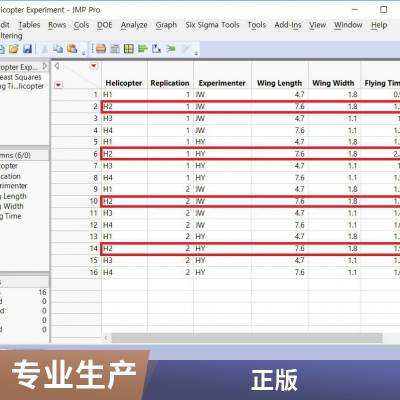This screenshot has width=400, height=400.
Task: Click the Open file folder icon
Action: pos(14,49)
